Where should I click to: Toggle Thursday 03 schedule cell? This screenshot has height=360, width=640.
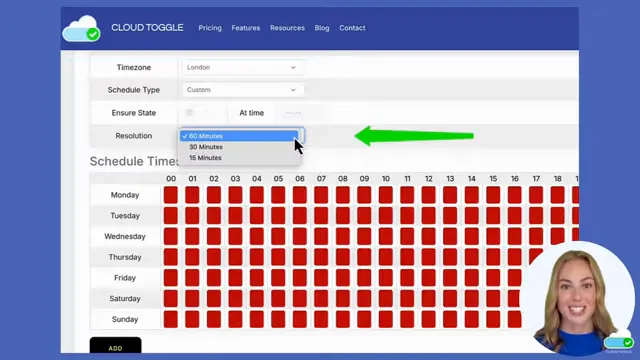tap(235, 257)
